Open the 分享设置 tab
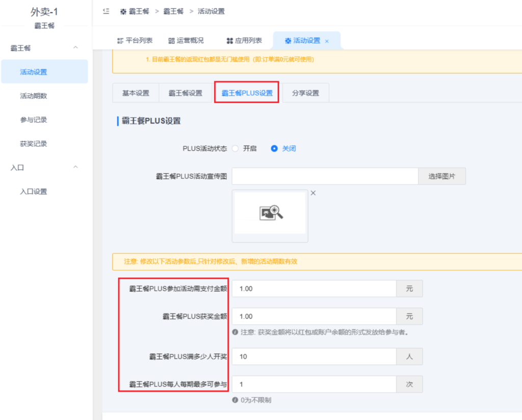Viewport: 522px width, 420px height. pos(305,92)
